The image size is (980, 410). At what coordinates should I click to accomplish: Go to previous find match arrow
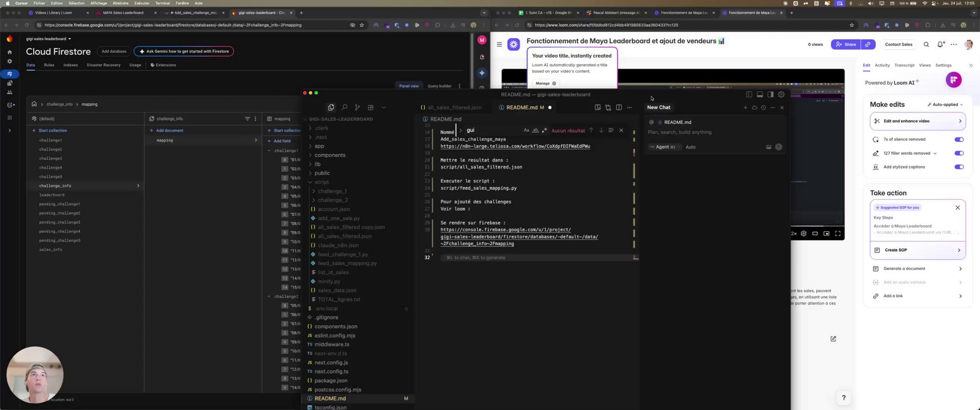click(591, 130)
